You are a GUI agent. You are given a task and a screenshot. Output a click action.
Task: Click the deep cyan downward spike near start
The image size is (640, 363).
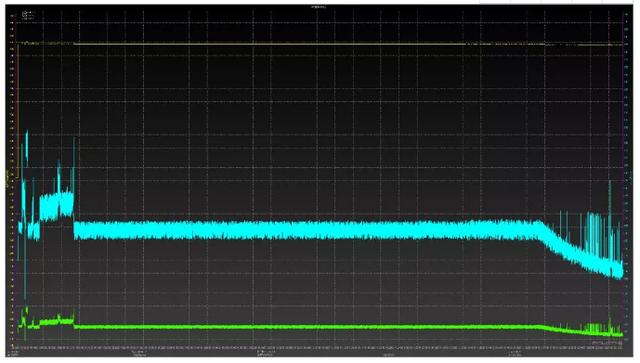(25, 282)
